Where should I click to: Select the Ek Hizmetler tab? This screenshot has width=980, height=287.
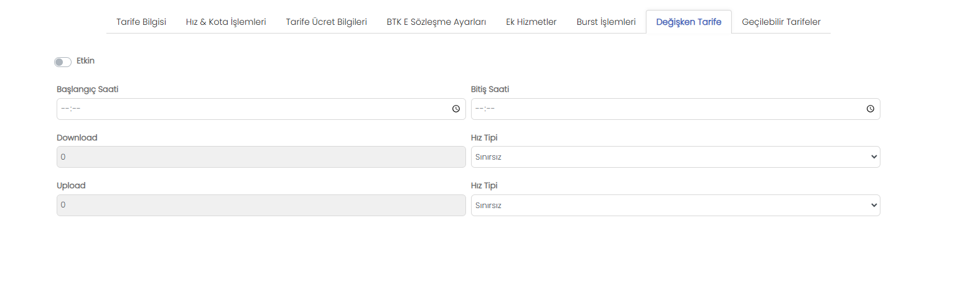coord(531,22)
